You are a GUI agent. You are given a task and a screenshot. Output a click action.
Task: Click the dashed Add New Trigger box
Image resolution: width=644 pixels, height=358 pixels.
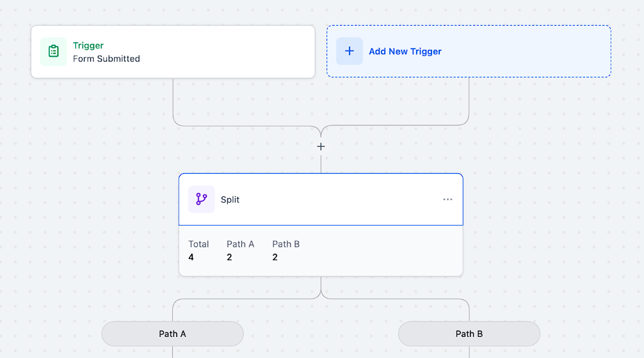tap(469, 51)
